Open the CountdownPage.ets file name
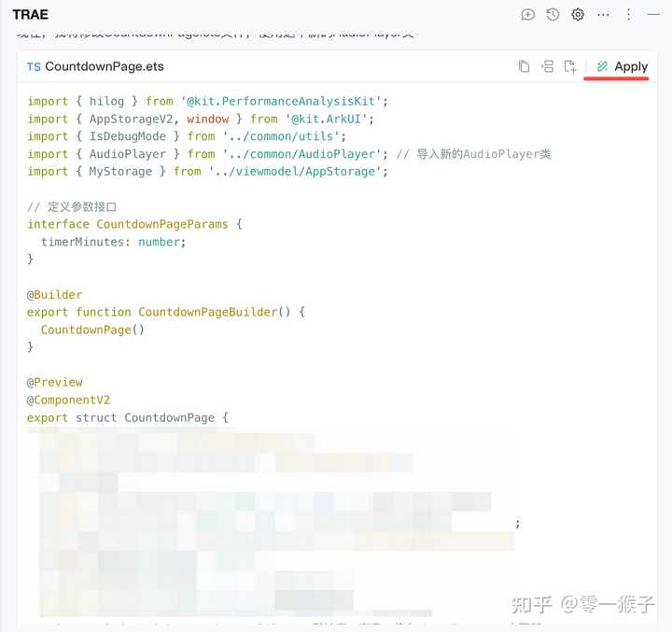The image size is (672, 632). pos(105,66)
